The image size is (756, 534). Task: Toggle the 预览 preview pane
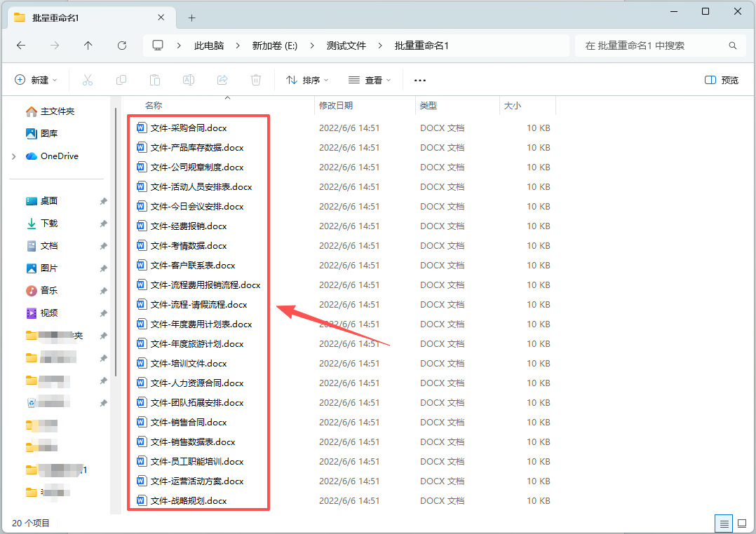721,80
